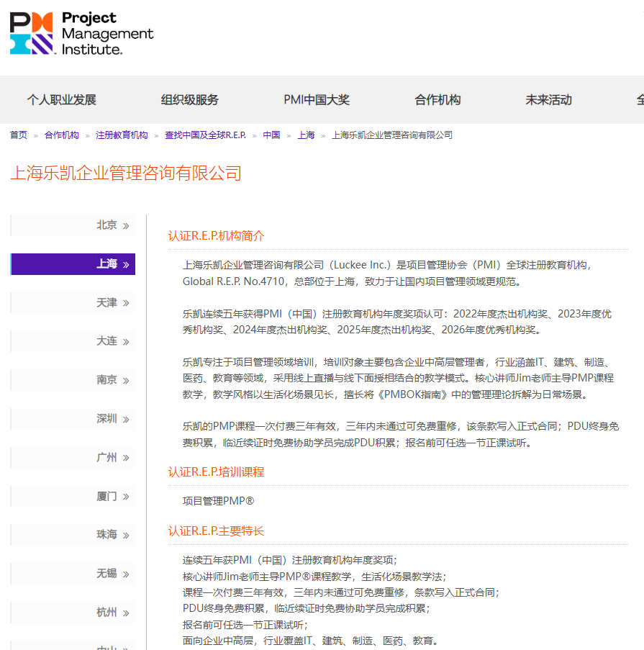Select 大连 in the city sidebar

coord(73,341)
